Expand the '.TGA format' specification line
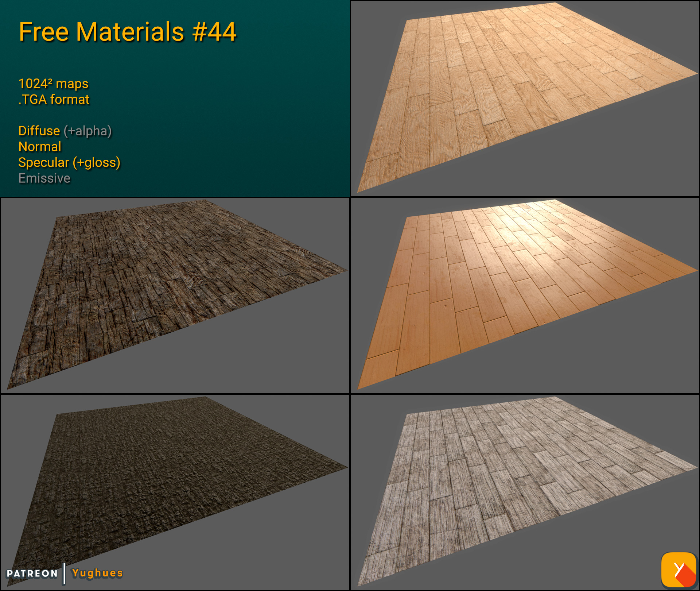 pyautogui.click(x=54, y=99)
